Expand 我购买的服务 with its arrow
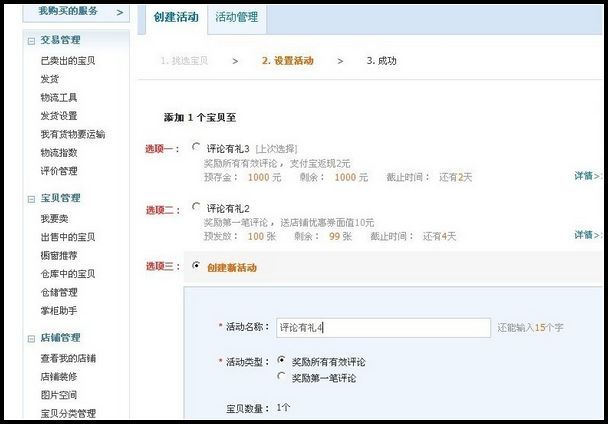 click(x=120, y=13)
